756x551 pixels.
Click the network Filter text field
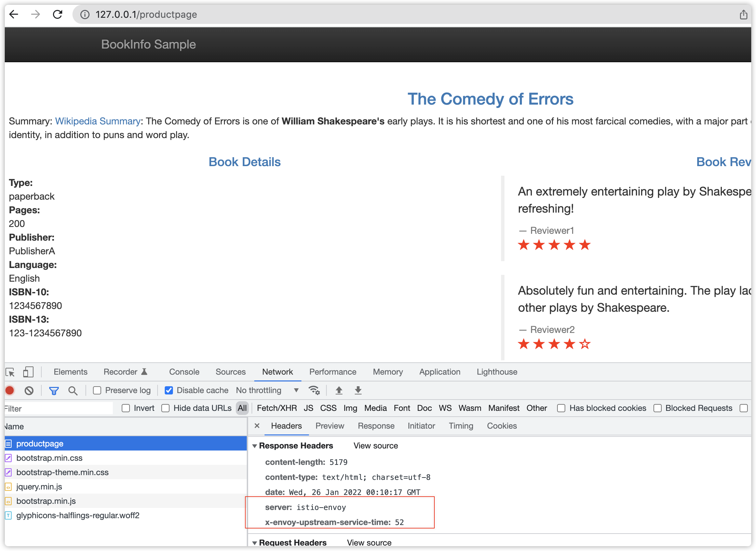pos(58,408)
